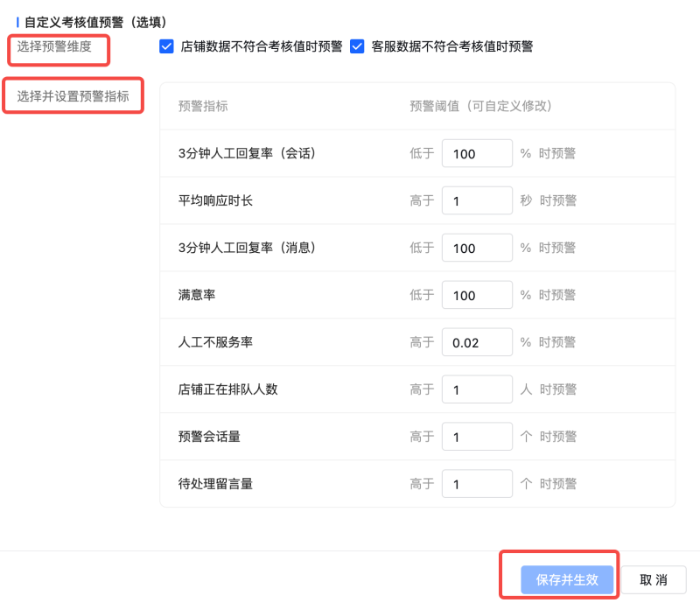Edit the 人工不服务率 threshold value 0.02
700x603 pixels.
tap(477, 341)
